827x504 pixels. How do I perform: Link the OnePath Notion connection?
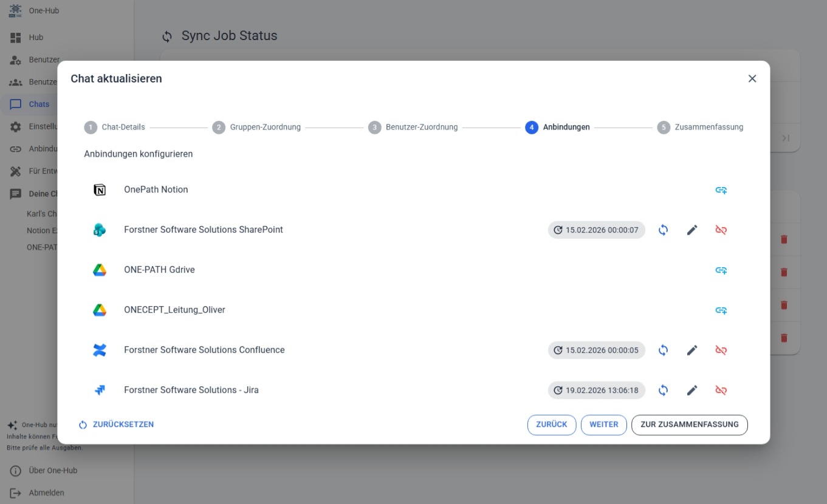(721, 190)
